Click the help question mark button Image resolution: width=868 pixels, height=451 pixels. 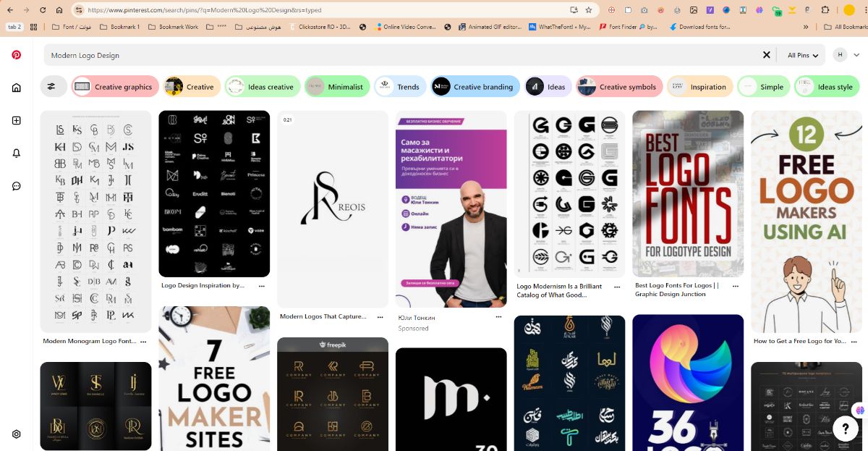click(845, 426)
